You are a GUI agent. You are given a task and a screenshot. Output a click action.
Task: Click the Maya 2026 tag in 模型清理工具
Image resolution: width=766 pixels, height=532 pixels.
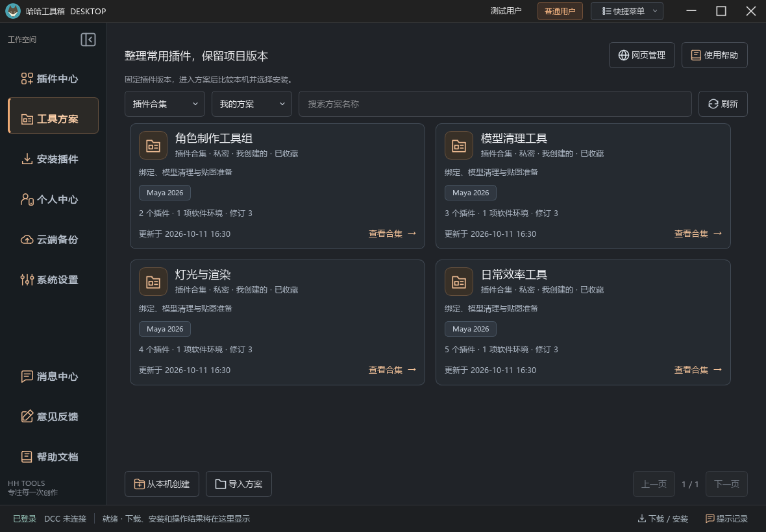click(x=471, y=193)
